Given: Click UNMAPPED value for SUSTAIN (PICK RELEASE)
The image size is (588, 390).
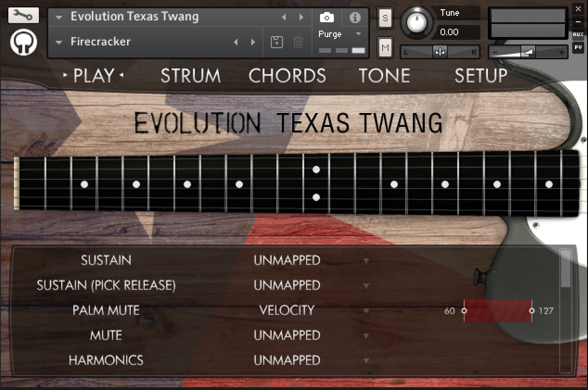Looking at the screenshot, I should [287, 285].
